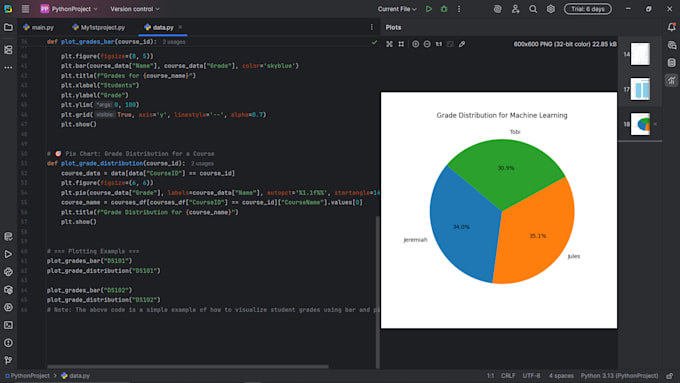
Task: Change CRLF line separator in status bar
Action: coord(508,376)
